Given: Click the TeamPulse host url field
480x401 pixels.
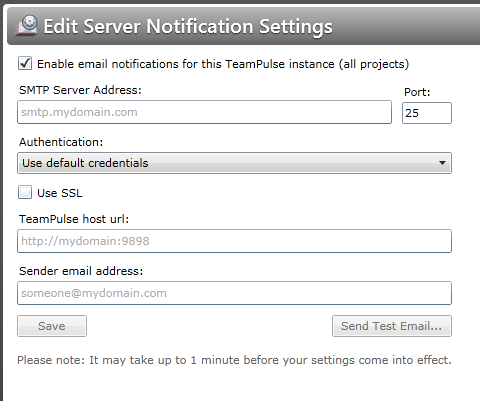Looking at the screenshot, I should pos(234,241).
